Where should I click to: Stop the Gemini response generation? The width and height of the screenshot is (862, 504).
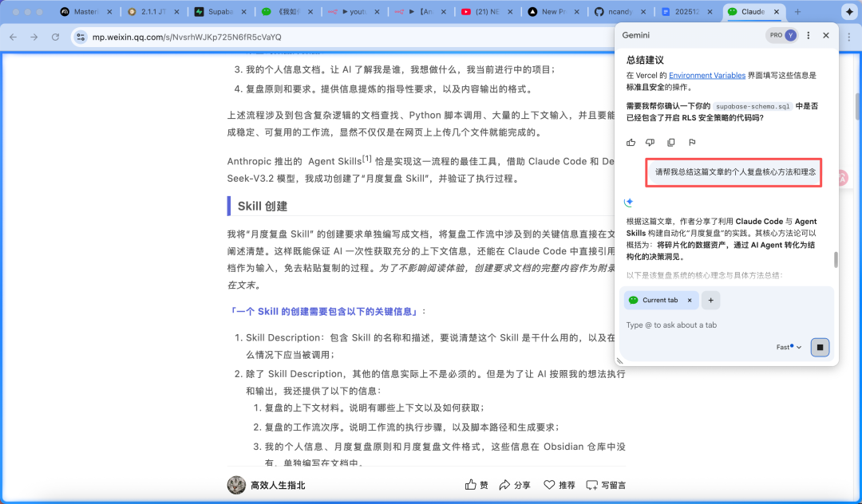pyautogui.click(x=820, y=347)
